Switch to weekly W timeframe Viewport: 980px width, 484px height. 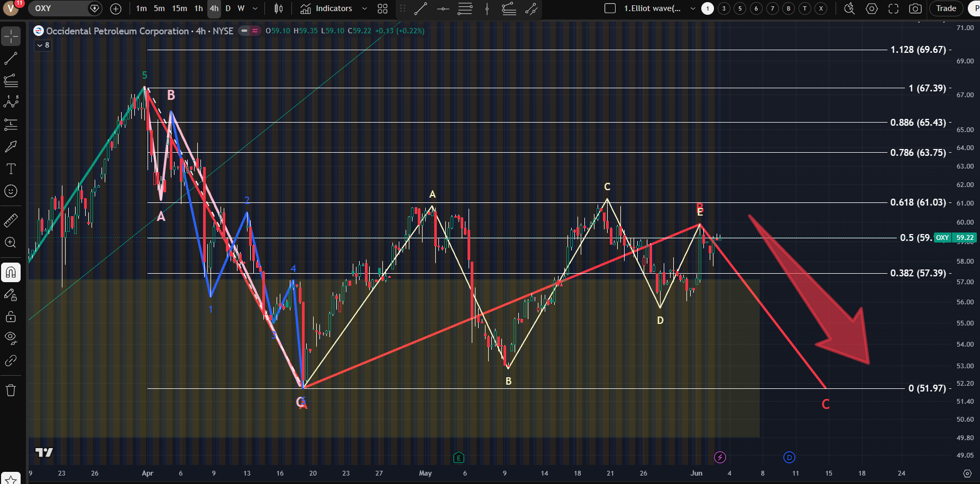[241, 8]
